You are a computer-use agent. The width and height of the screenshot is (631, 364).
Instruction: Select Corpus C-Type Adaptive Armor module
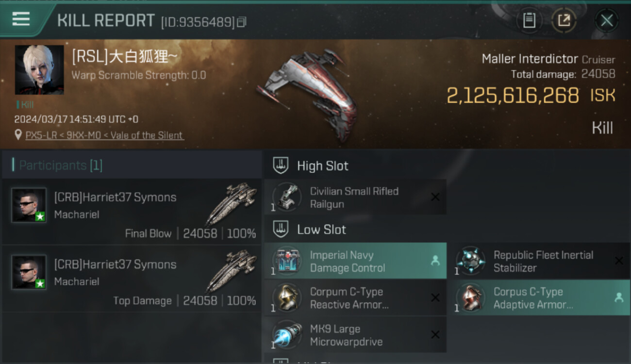(x=539, y=298)
